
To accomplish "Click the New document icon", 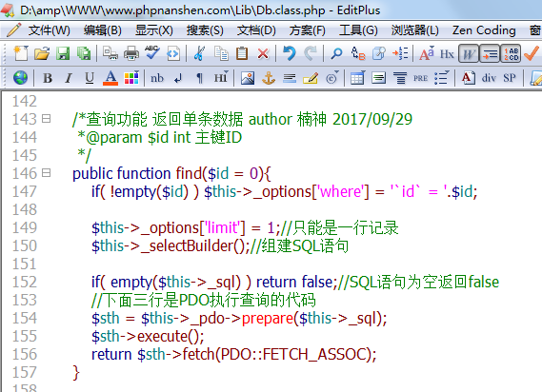I will [21, 53].
